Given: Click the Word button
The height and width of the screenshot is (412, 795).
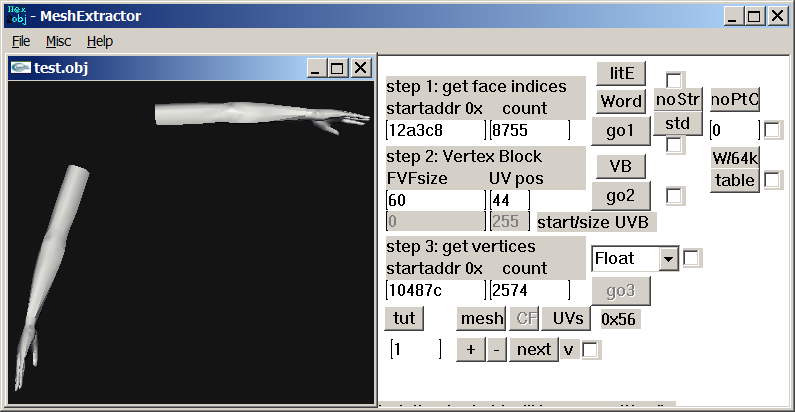Looking at the screenshot, I should coord(621,101).
